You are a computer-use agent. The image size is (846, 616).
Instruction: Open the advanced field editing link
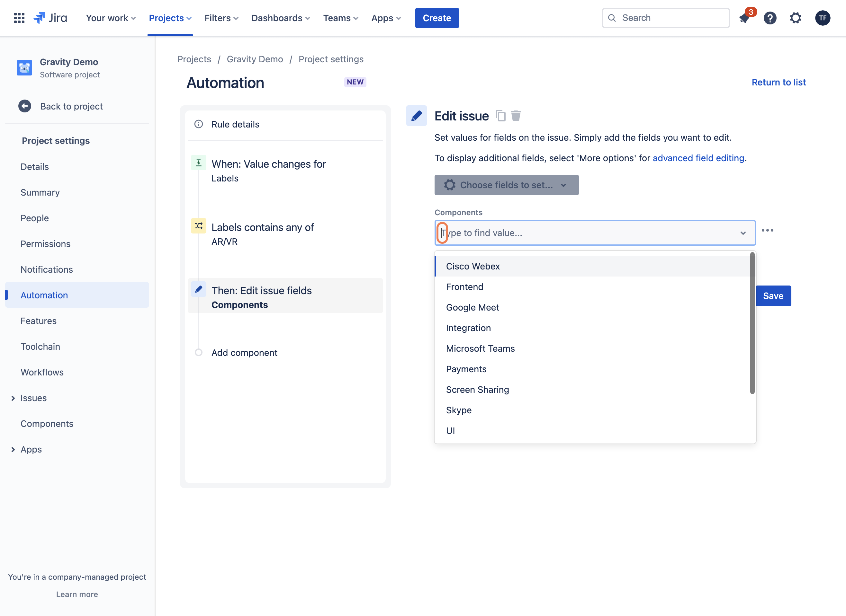coord(698,158)
